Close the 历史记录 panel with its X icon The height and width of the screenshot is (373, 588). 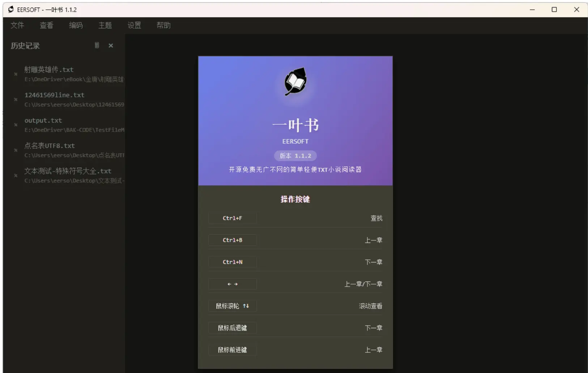[111, 46]
